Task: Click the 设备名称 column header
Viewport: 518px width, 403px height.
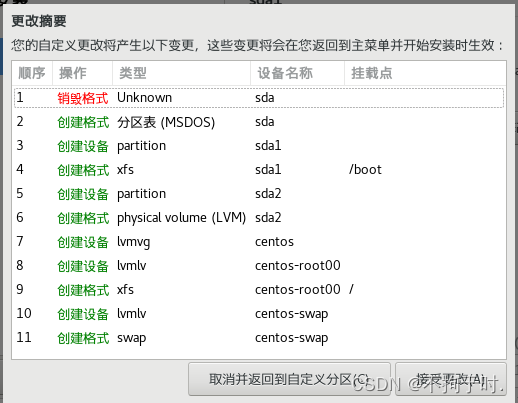Action: tap(297, 73)
